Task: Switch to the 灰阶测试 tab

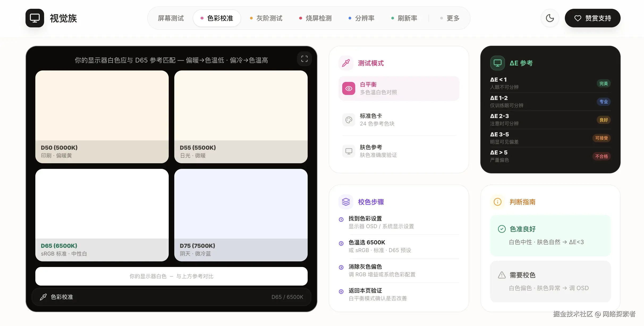Action: (266, 18)
